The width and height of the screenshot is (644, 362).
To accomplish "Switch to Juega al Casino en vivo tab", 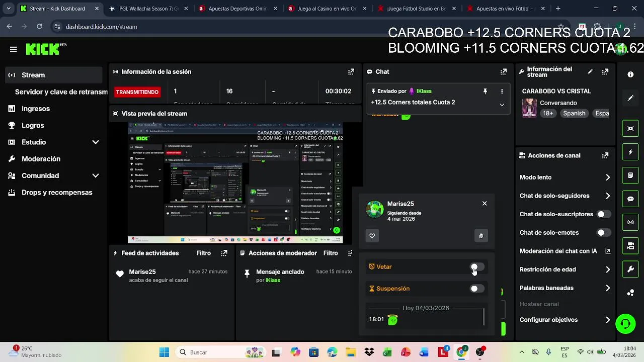I will (x=328, y=9).
